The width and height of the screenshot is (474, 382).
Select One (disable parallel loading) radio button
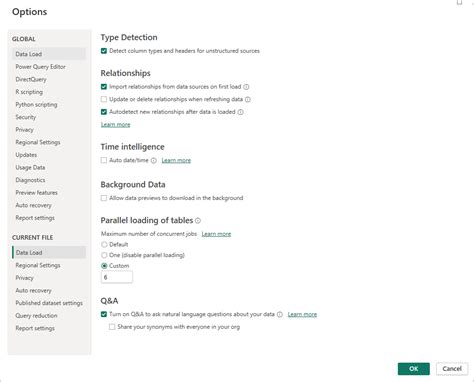(x=104, y=255)
